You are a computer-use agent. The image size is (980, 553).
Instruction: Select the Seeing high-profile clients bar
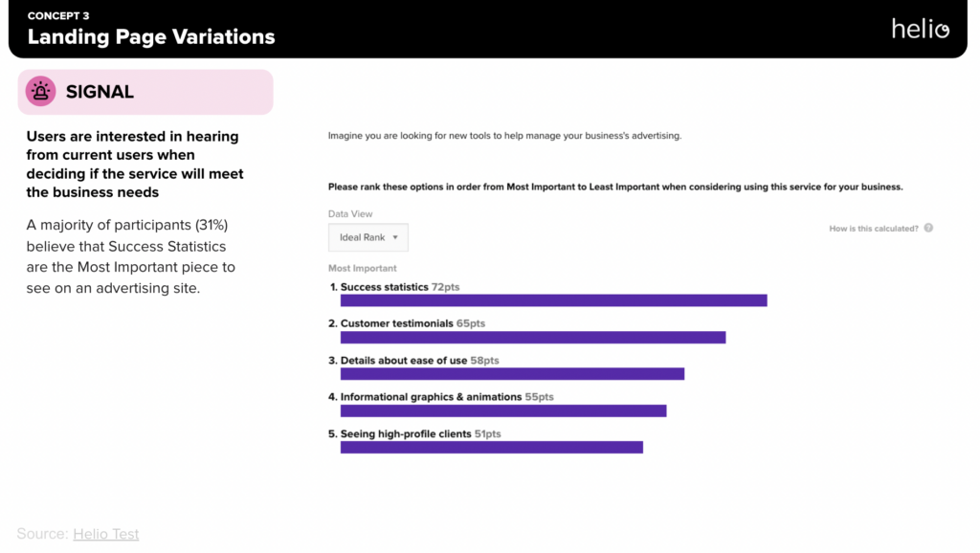pyautogui.click(x=491, y=447)
